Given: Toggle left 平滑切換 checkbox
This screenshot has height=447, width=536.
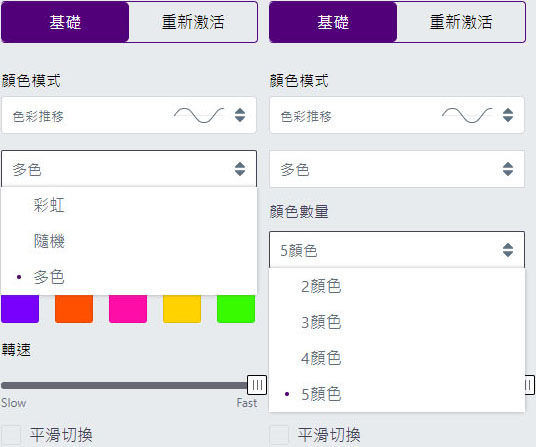Looking at the screenshot, I should (11, 435).
